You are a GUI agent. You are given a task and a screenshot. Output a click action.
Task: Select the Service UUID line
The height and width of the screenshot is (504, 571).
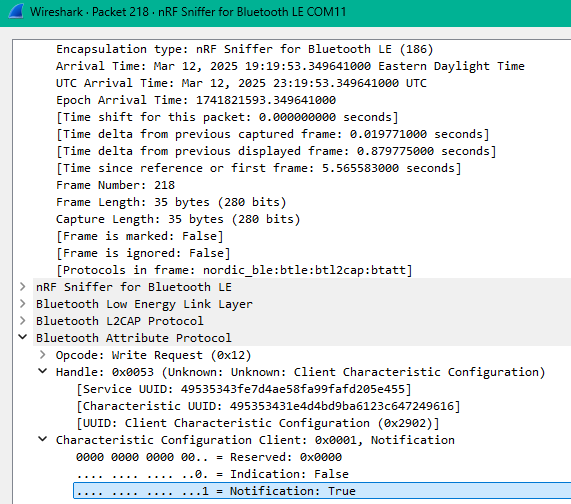coord(244,389)
